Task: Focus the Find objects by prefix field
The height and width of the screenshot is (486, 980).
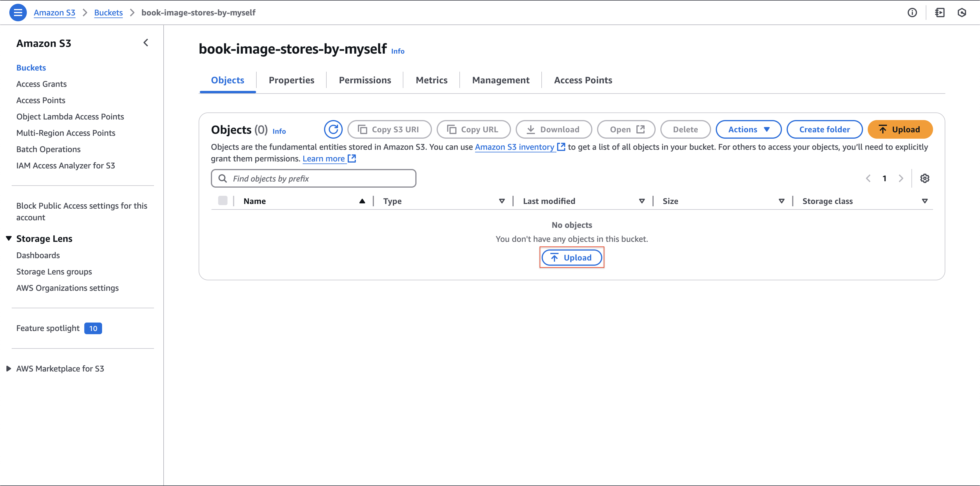Action: [314, 179]
